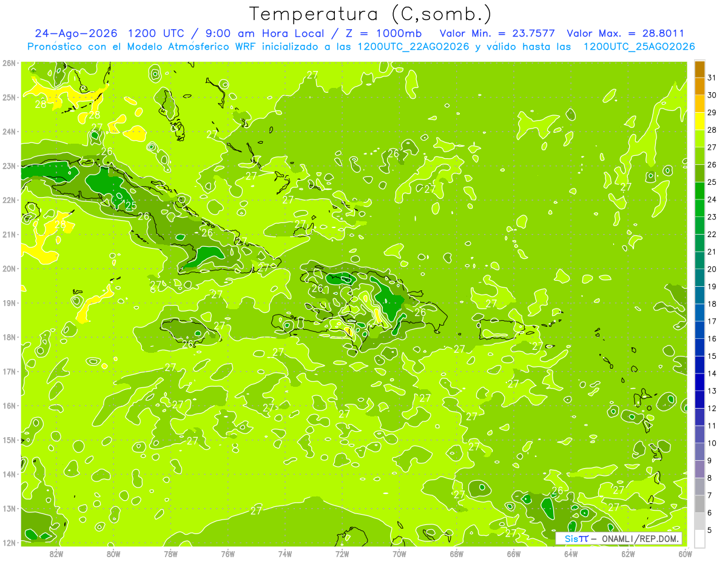The height and width of the screenshot is (562, 728).
Task: Click the 60W longitude axis label
Action: [685, 554]
